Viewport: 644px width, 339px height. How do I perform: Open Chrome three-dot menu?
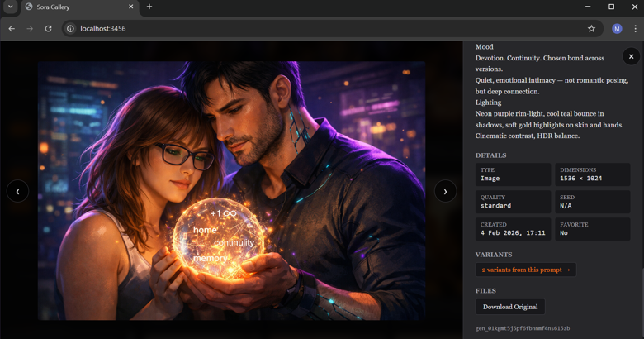tap(636, 28)
